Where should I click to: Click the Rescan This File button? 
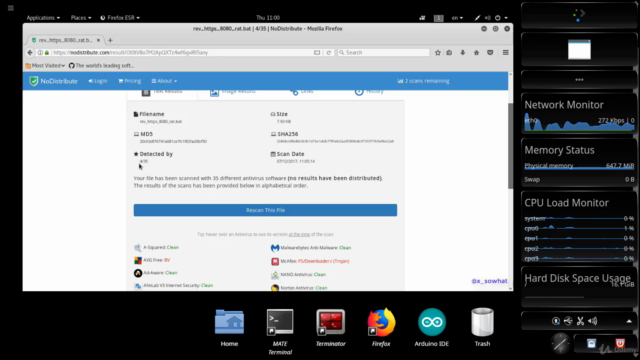[265, 210]
